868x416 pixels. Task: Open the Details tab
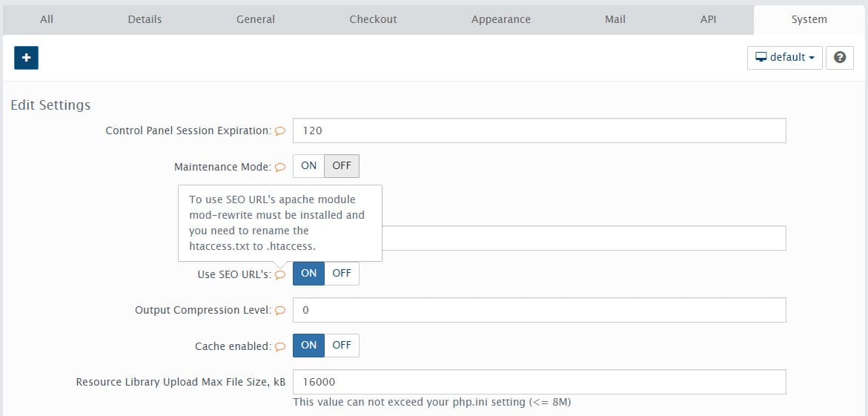(x=145, y=19)
